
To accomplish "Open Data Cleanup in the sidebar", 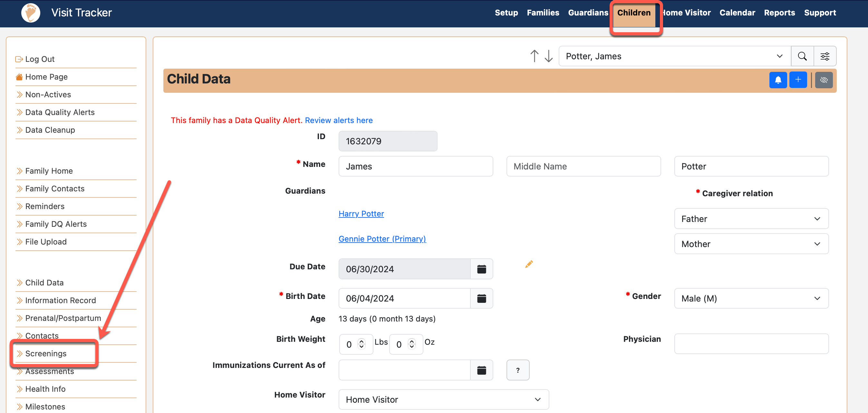I will tap(50, 130).
